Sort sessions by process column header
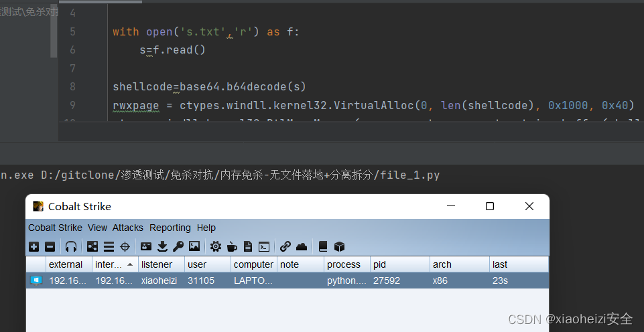Viewport: 644px width, 332px height. [347, 264]
